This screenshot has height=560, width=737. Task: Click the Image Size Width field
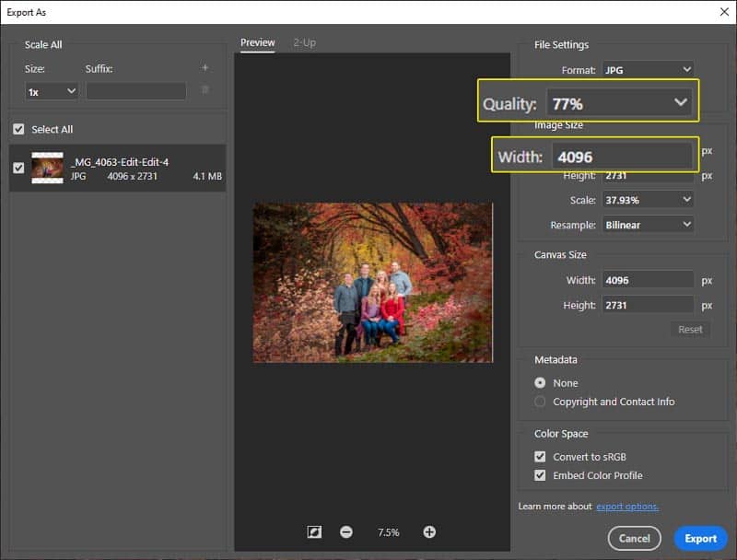(x=623, y=157)
